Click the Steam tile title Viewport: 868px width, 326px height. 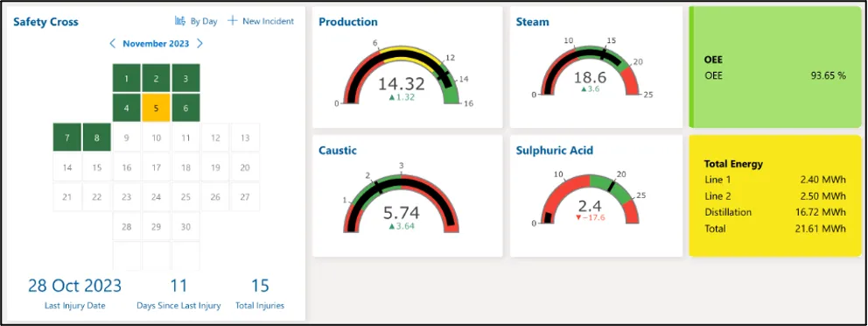(533, 22)
